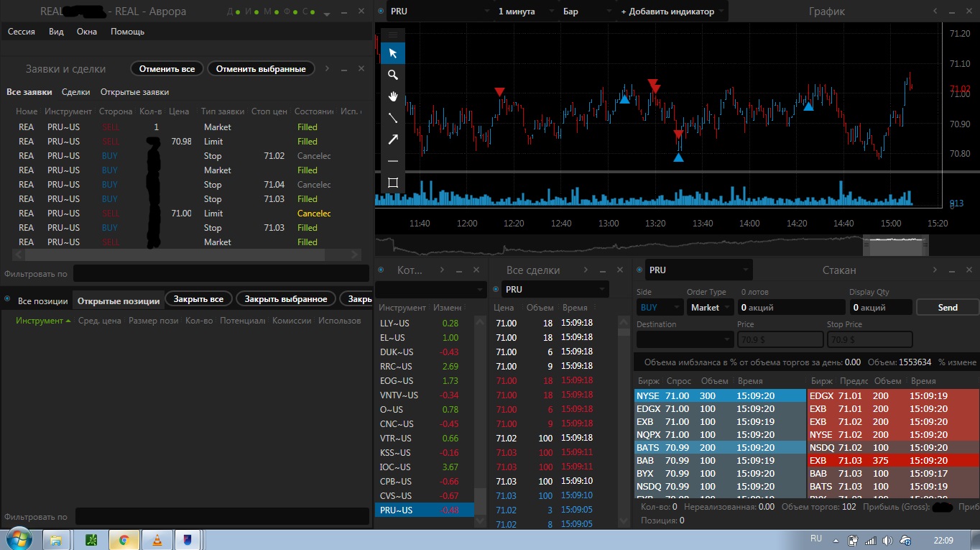
Task: Open the Сессия menu
Action: pos(22,32)
